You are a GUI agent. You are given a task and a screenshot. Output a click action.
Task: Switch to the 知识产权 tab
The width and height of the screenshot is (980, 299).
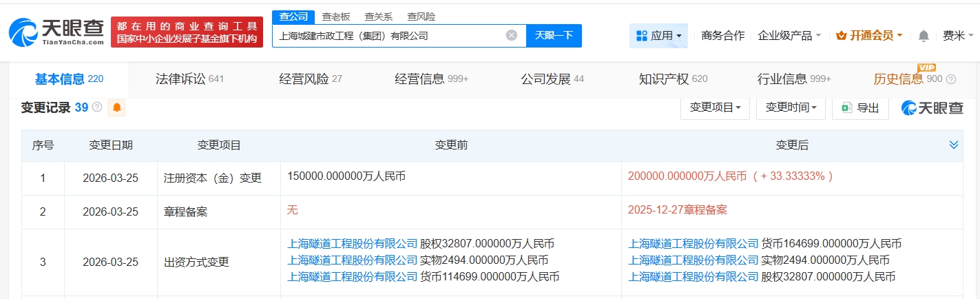point(673,79)
